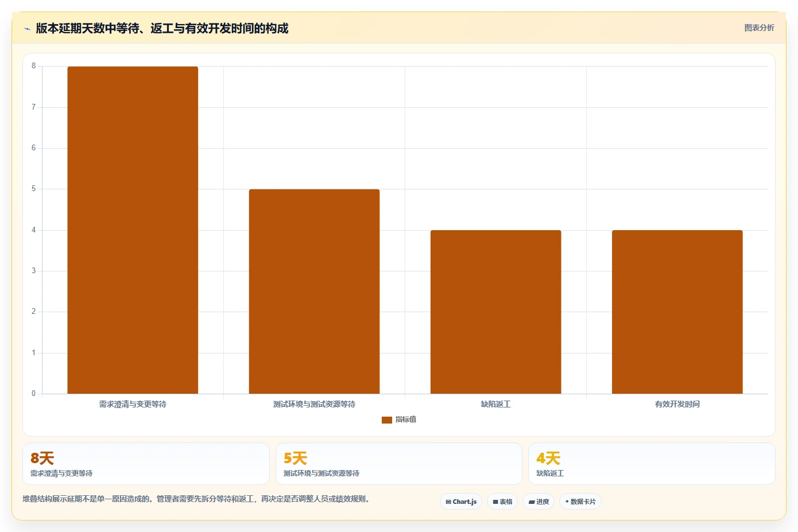Click the 需求澄清与变更等待 bar
798x532 pixels.
click(x=133, y=230)
